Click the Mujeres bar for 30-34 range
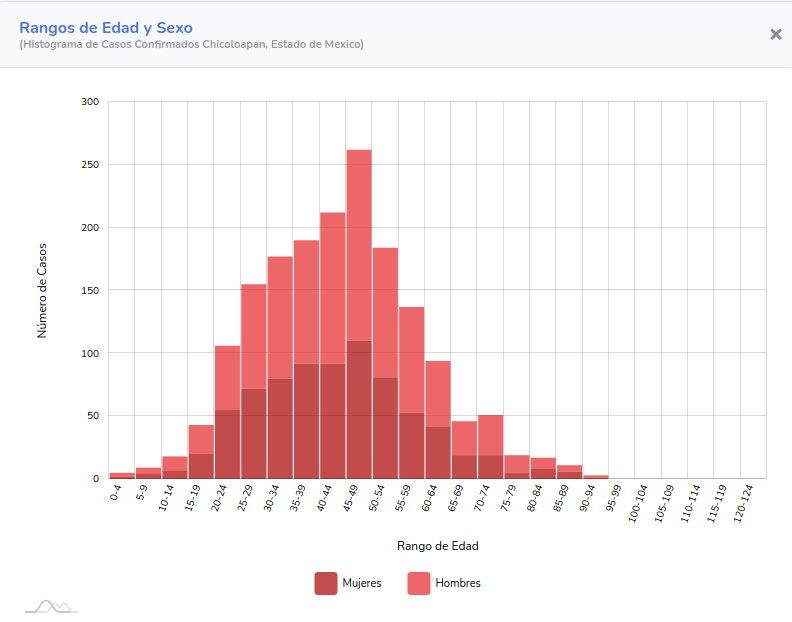The image size is (792, 622). (x=280, y=428)
